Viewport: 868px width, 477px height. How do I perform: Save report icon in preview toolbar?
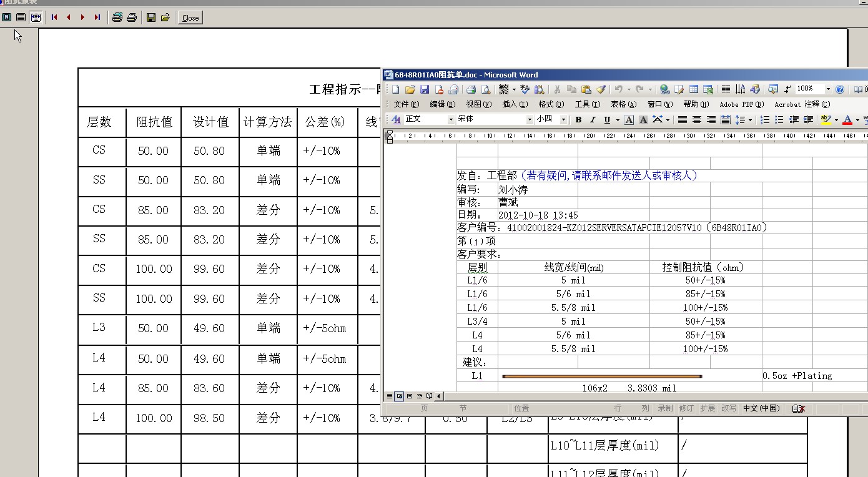150,17
